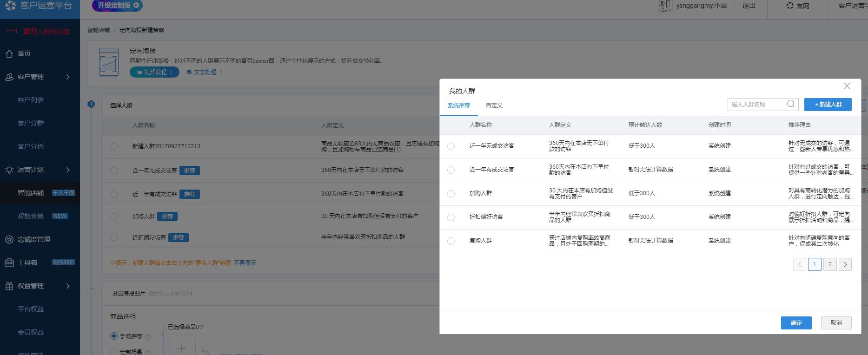Click the +新建人群 button
Image resolution: width=868 pixels, height=355 pixels.
828,105
